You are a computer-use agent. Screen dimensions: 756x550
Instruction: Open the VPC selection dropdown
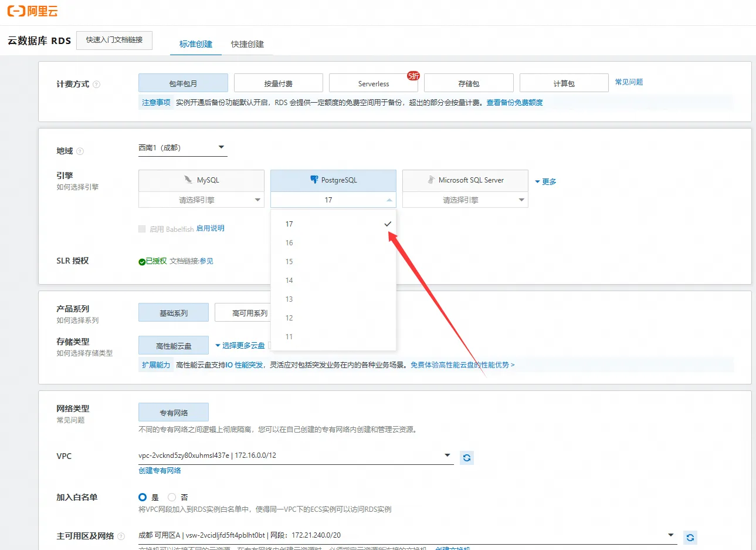coord(296,455)
